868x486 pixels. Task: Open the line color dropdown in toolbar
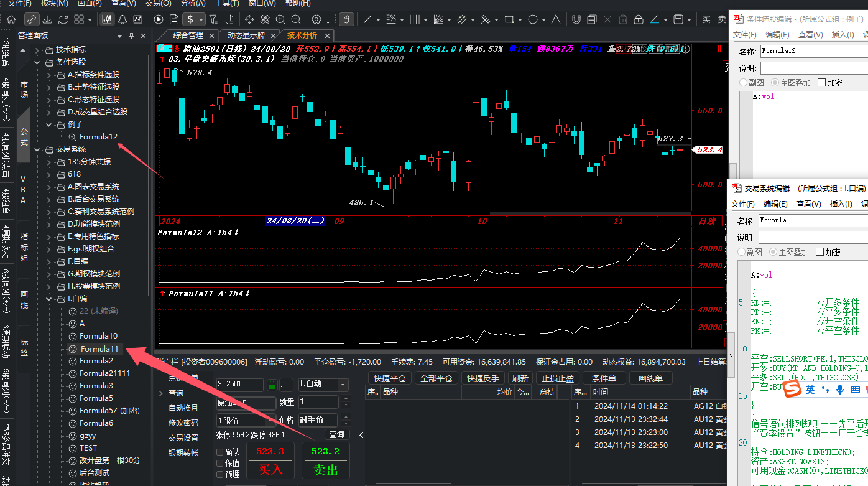tap(665, 20)
